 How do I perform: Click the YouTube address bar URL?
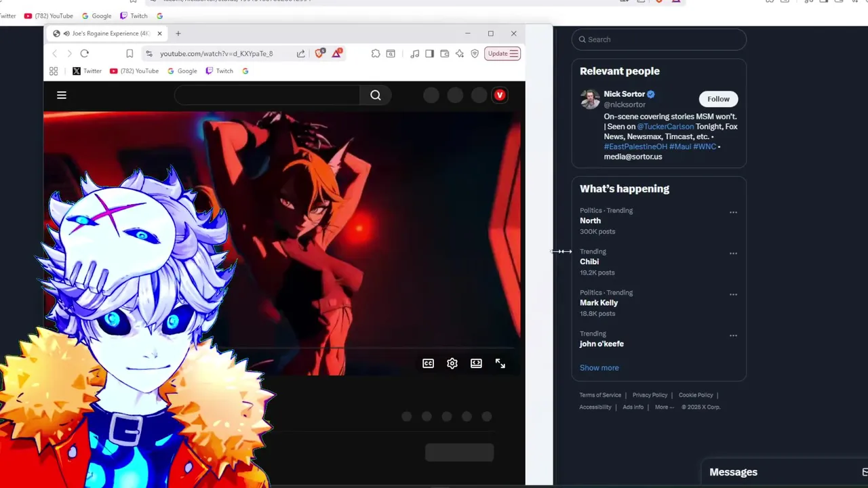coord(216,54)
